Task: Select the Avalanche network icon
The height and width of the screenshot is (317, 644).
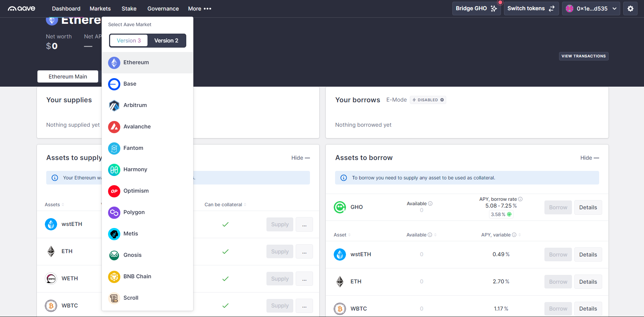Action: pyautogui.click(x=114, y=127)
